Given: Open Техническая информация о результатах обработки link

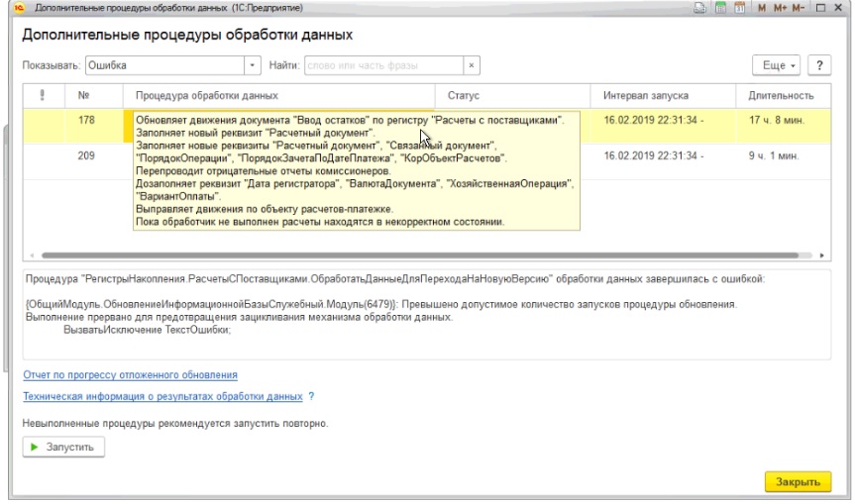Looking at the screenshot, I should click(162, 396).
